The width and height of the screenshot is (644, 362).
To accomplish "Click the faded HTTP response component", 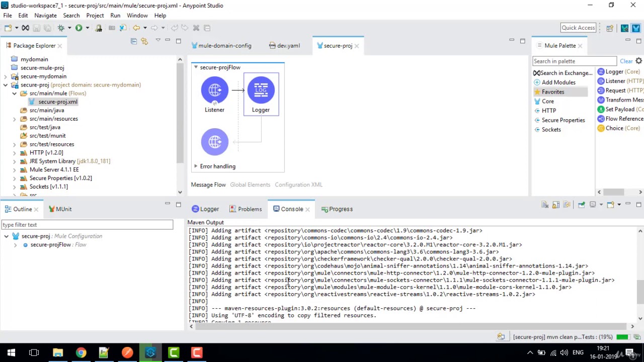I will 214,142.
